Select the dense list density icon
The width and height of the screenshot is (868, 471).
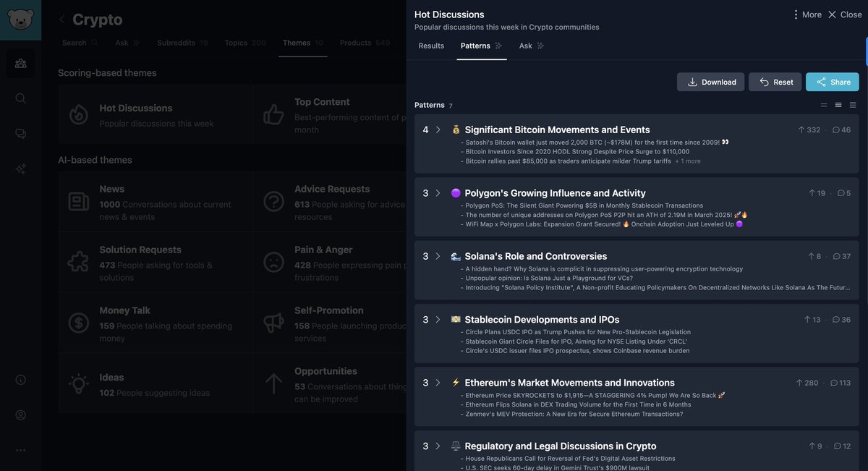click(x=853, y=105)
